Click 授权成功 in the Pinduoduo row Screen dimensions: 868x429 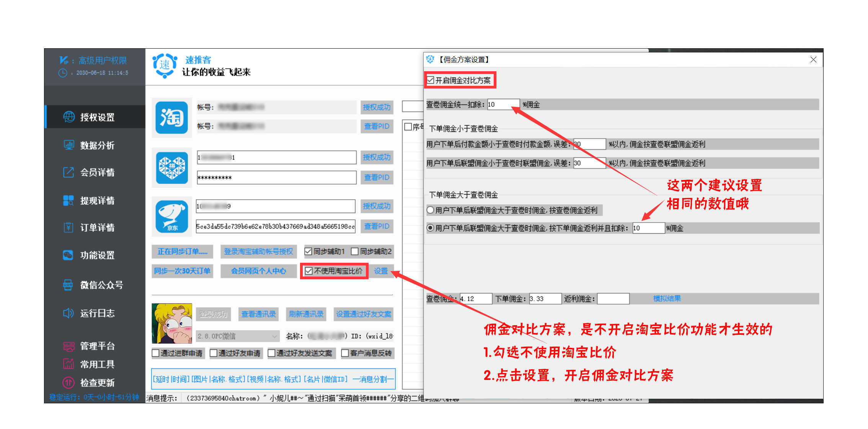pyautogui.click(x=377, y=157)
